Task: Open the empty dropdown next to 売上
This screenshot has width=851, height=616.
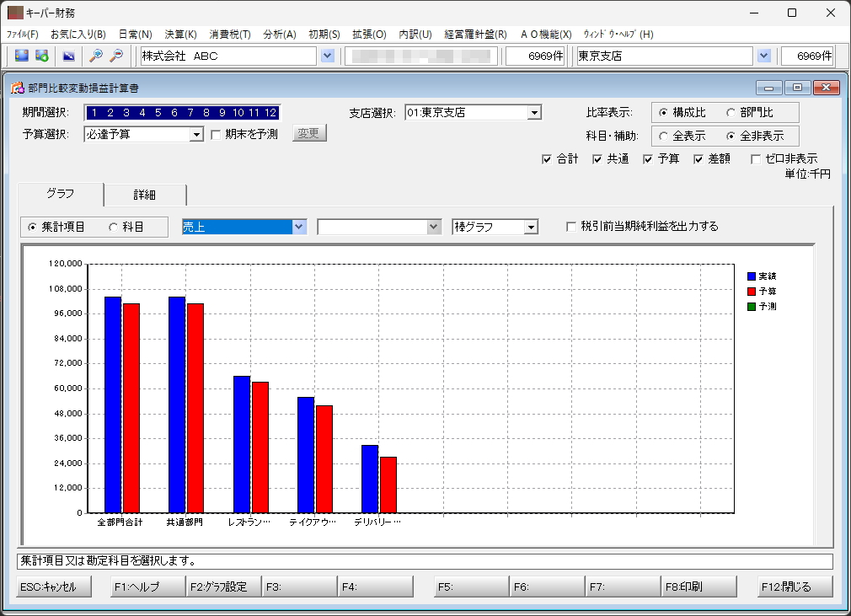Action: click(x=433, y=227)
